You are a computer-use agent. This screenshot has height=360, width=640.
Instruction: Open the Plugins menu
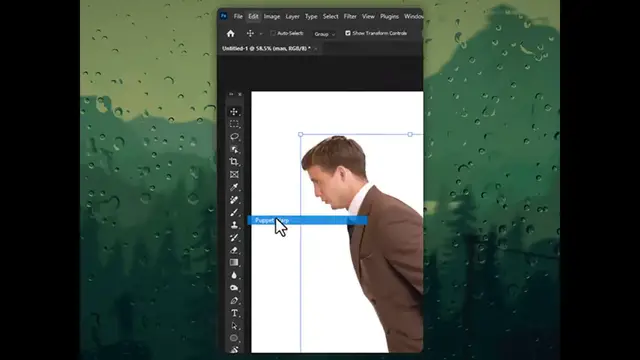(x=389, y=17)
